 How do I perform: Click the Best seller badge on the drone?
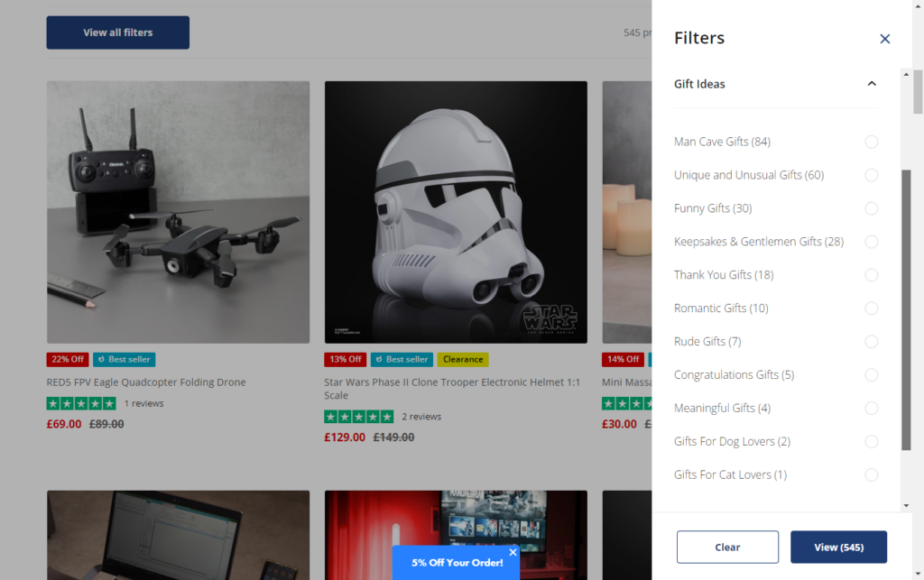click(124, 359)
